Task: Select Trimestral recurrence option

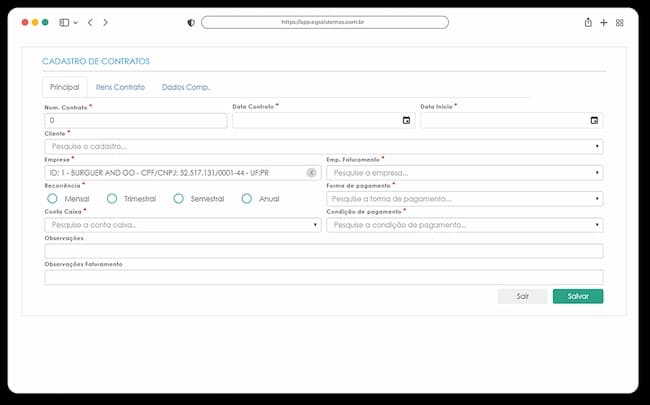Action: pos(112,199)
